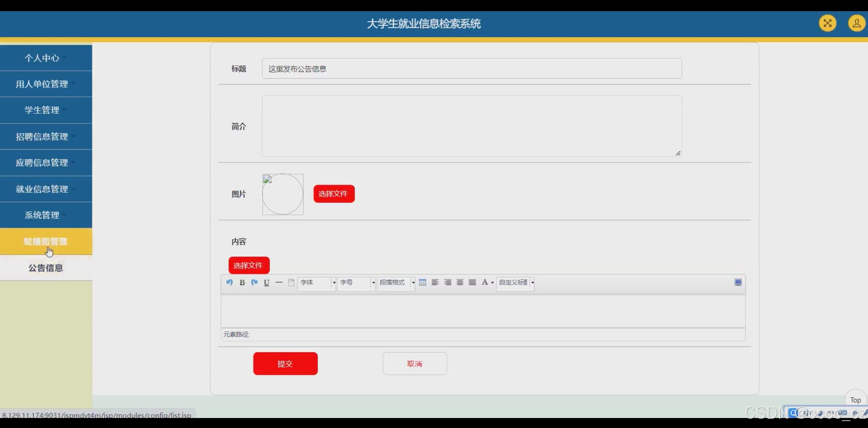Open the 字体 font dropdown
868x428 pixels.
click(x=317, y=283)
